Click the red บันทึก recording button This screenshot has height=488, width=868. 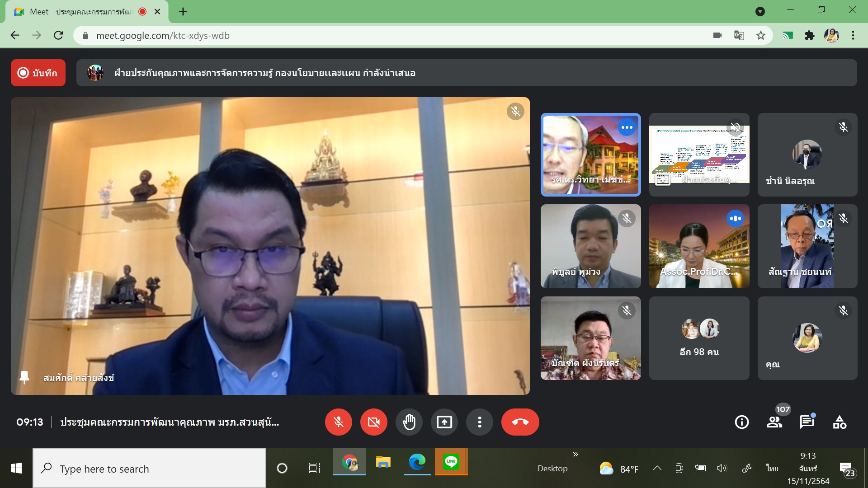click(38, 73)
